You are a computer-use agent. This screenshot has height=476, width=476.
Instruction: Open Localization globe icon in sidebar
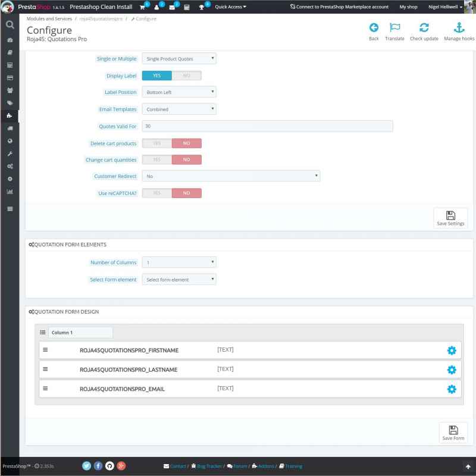[10, 141]
